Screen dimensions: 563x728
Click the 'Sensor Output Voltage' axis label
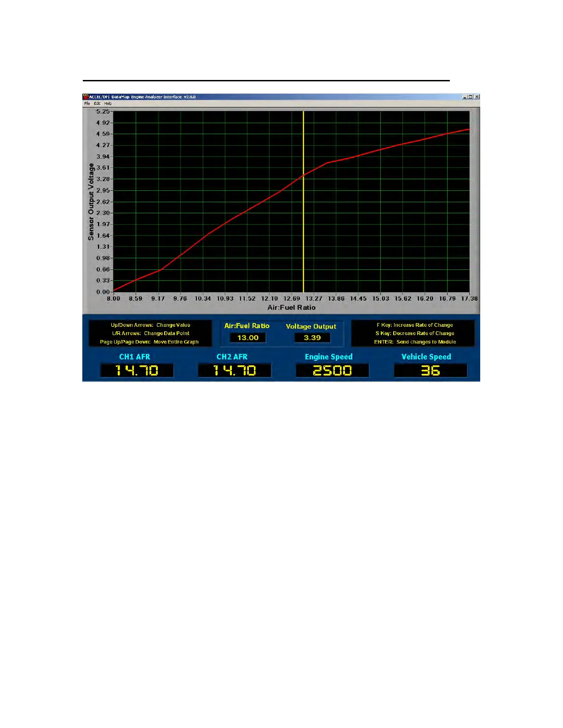click(91, 202)
